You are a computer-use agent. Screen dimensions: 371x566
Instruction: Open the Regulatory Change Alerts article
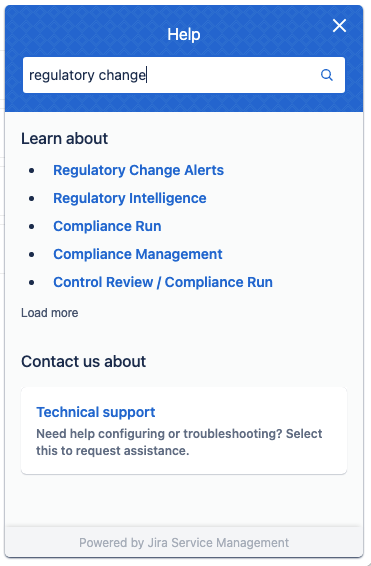[139, 170]
